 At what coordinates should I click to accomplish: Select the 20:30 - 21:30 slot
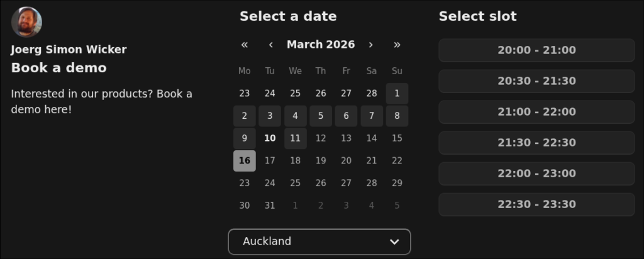536,81
